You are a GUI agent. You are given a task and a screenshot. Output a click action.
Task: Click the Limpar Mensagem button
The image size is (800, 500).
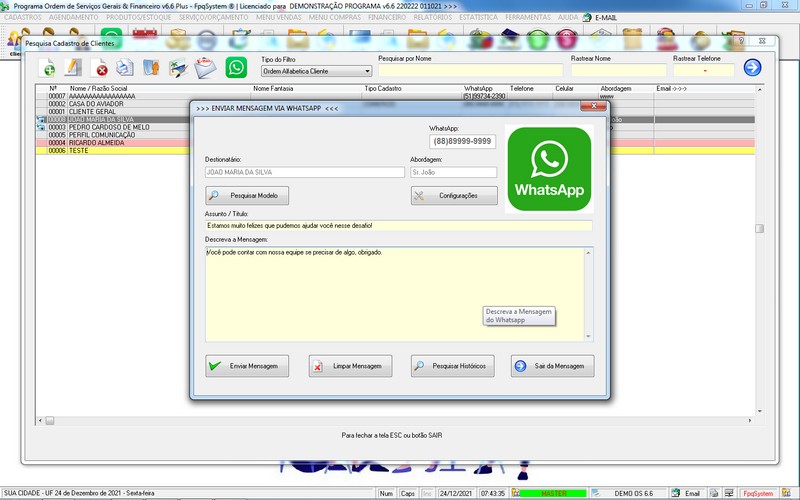coord(351,366)
